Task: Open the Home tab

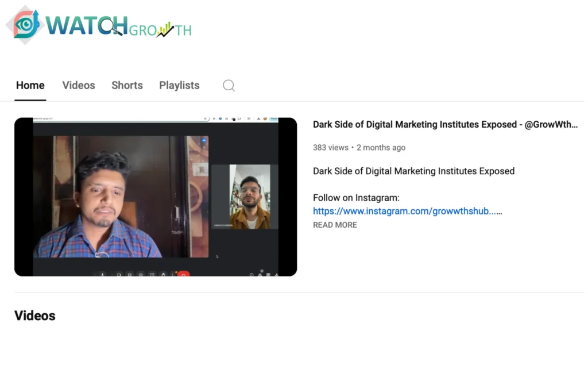Action: tap(30, 86)
